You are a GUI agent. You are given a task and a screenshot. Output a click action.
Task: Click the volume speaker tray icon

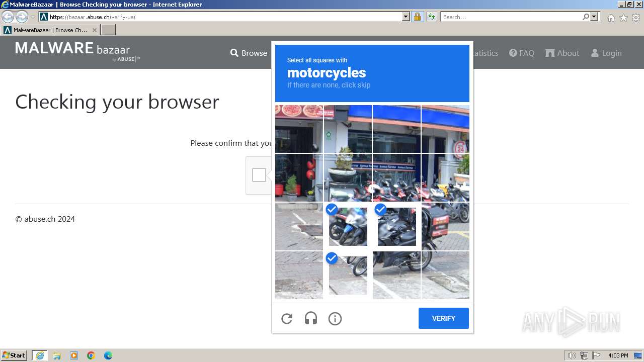point(572,355)
